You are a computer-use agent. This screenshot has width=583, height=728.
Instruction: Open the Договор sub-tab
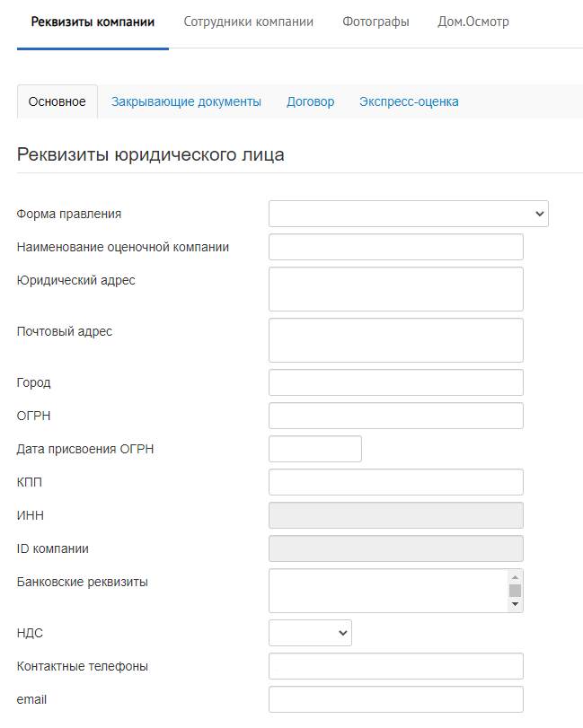(310, 101)
